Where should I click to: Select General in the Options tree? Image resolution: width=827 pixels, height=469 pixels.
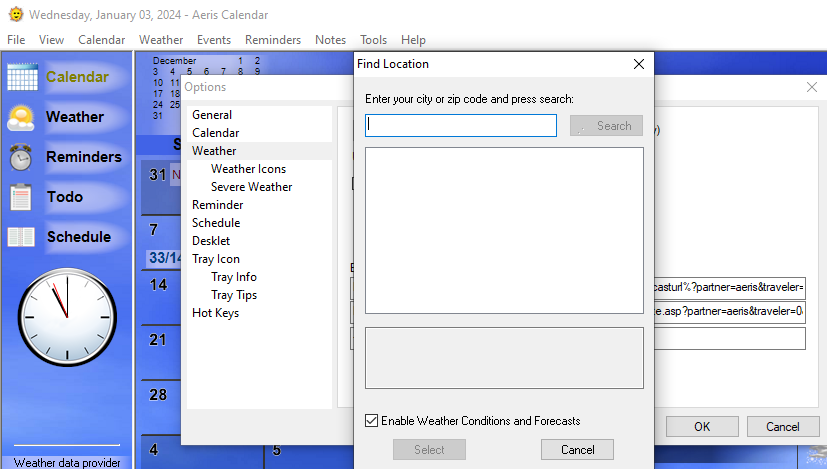(x=211, y=114)
